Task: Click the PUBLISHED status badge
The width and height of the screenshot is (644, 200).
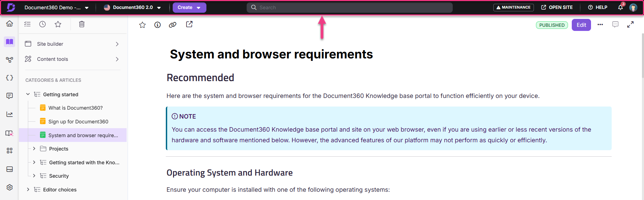Action: (x=552, y=25)
